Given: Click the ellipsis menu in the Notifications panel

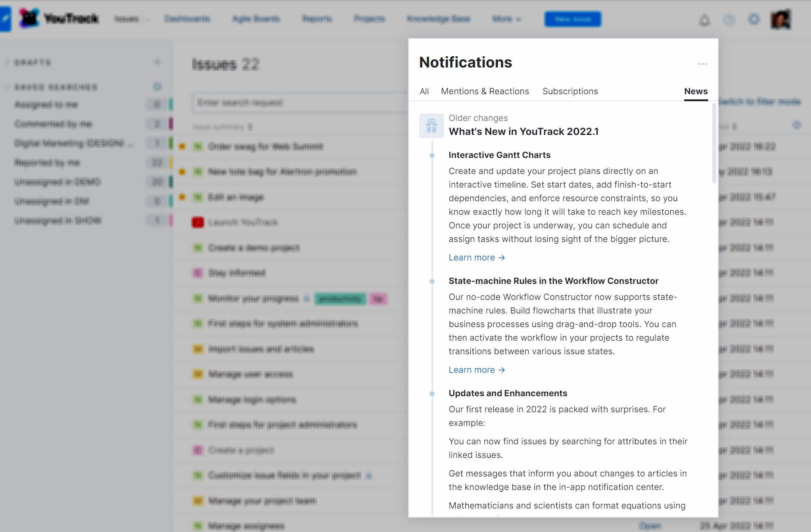Looking at the screenshot, I should tap(703, 64).
